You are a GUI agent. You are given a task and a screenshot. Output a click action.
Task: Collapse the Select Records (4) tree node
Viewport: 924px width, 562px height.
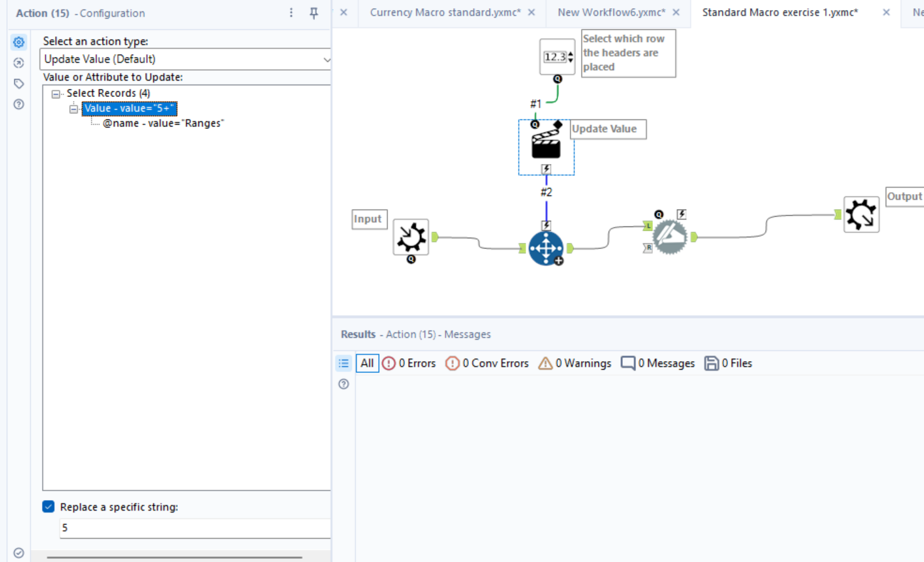(56, 94)
